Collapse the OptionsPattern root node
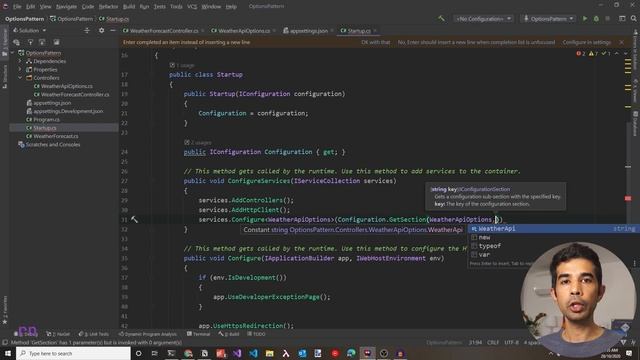The width and height of the screenshot is (640, 360). click(13, 53)
